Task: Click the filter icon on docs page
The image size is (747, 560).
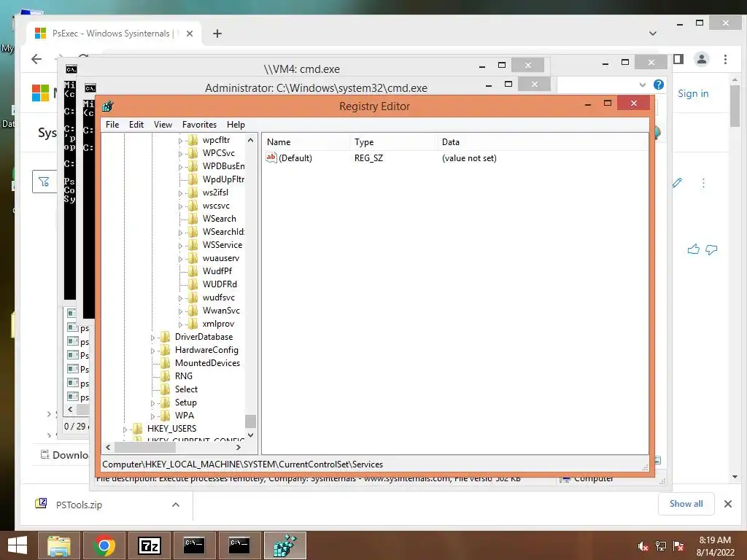Action: pyautogui.click(x=44, y=182)
